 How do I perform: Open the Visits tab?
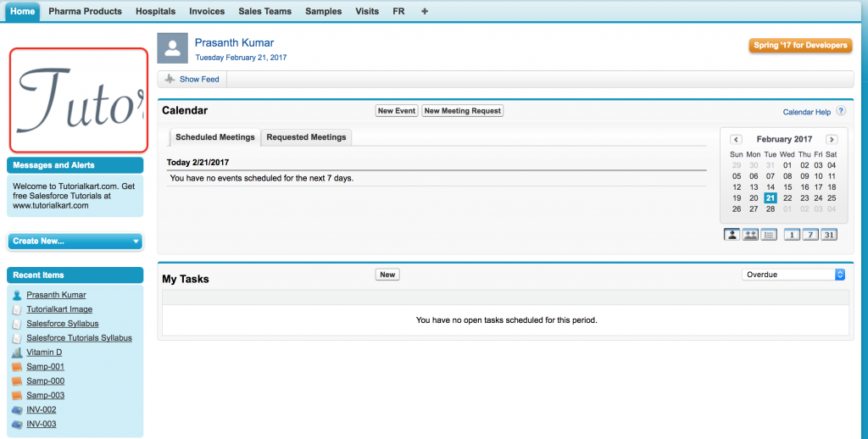(x=367, y=11)
